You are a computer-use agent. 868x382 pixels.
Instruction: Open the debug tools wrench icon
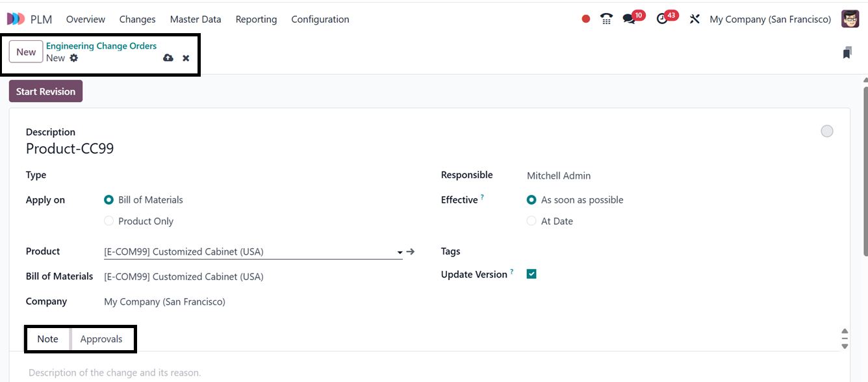[x=695, y=19]
